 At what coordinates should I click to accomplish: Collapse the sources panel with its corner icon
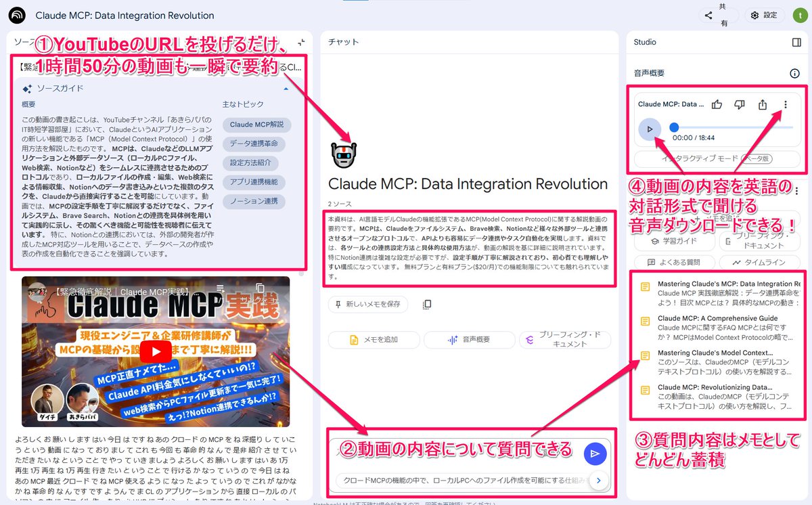(302, 42)
